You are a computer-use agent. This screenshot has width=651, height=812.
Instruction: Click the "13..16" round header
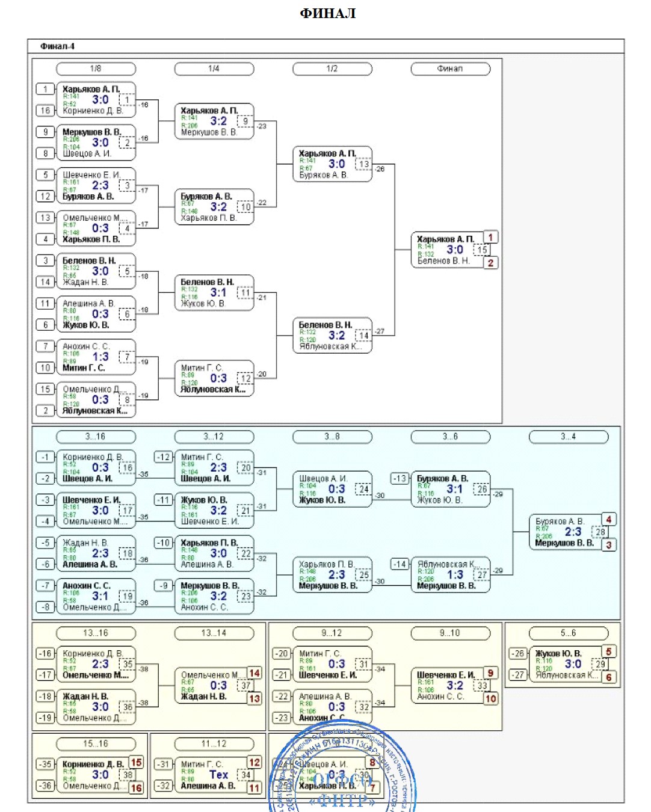click(96, 633)
